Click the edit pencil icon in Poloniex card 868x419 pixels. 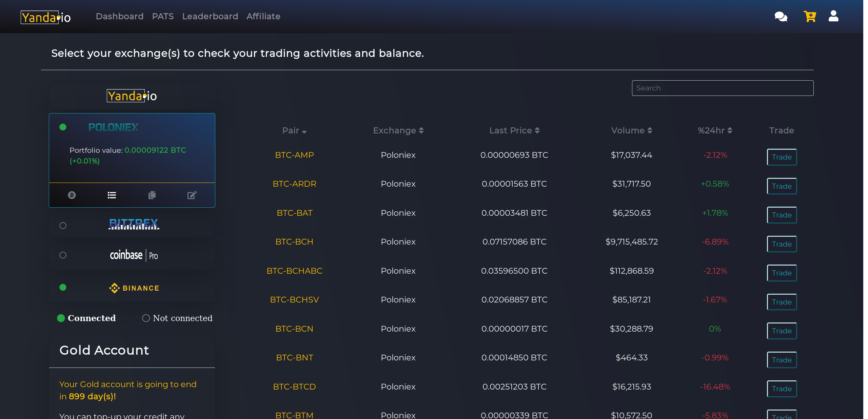pyautogui.click(x=192, y=195)
